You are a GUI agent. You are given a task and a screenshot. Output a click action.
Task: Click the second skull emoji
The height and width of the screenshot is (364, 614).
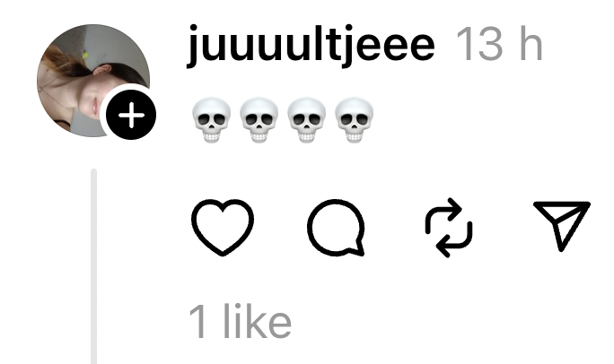pyautogui.click(x=259, y=120)
